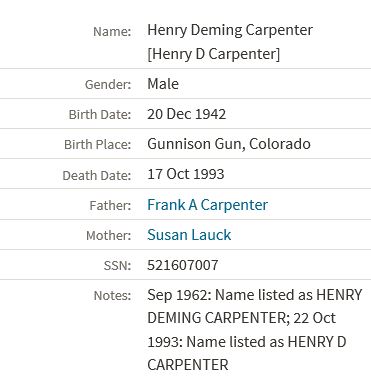Click the Name: field label

click(112, 32)
